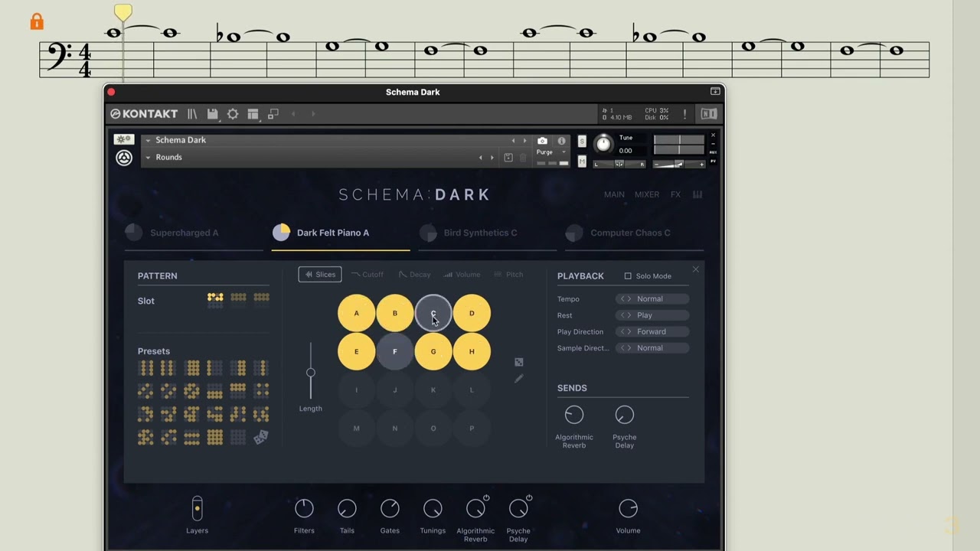Toggle power for Algorithmic Reverb at bottom
The height and width of the screenshot is (551, 980).
click(486, 498)
